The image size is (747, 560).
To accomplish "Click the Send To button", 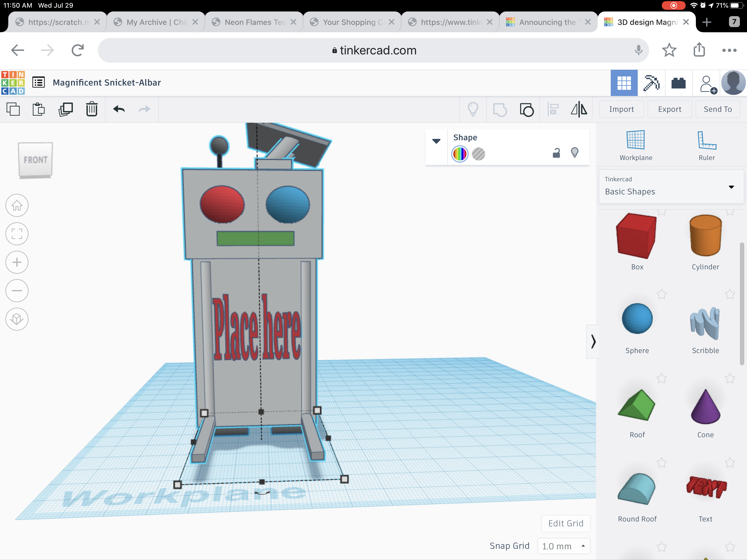I will [718, 109].
